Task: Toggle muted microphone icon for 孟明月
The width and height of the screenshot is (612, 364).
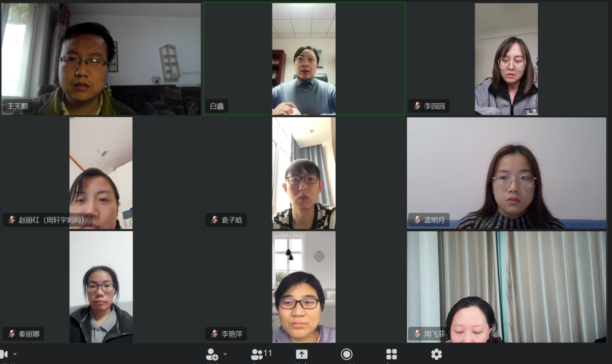Action: click(x=417, y=220)
